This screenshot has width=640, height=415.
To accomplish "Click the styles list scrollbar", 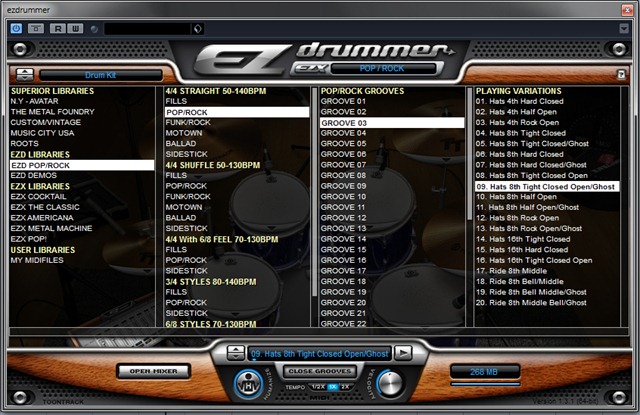I will pyautogui.click(x=315, y=192).
